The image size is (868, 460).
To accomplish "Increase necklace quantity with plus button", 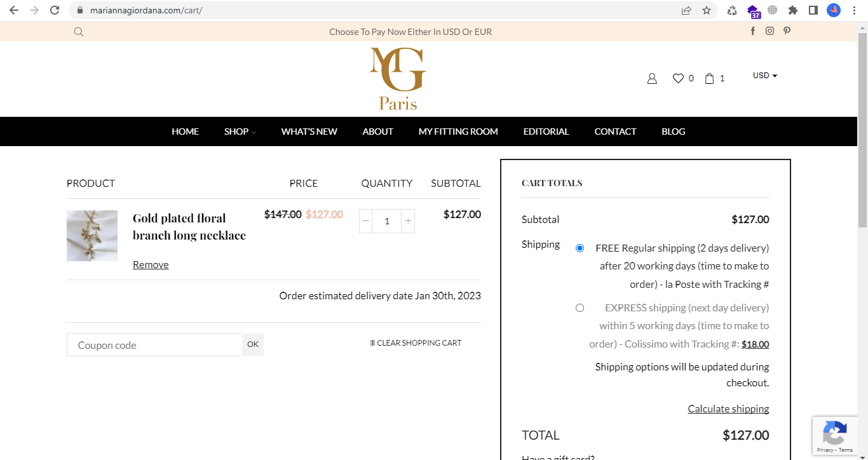I will [408, 221].
